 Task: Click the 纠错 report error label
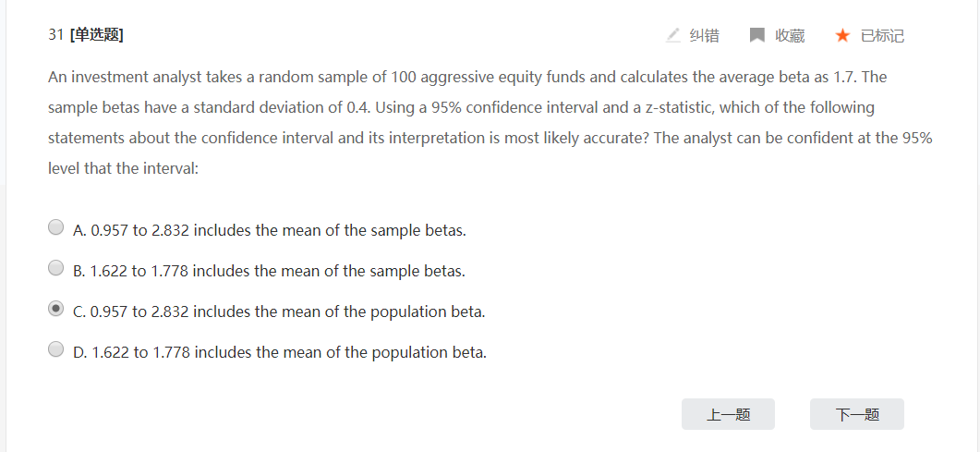click(704, 35)
